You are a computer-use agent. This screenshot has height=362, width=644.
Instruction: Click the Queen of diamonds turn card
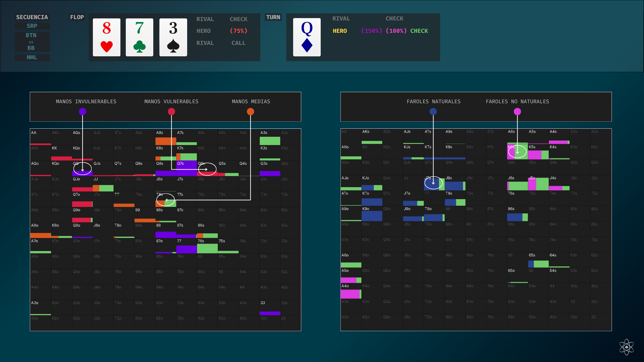[307, 37]
